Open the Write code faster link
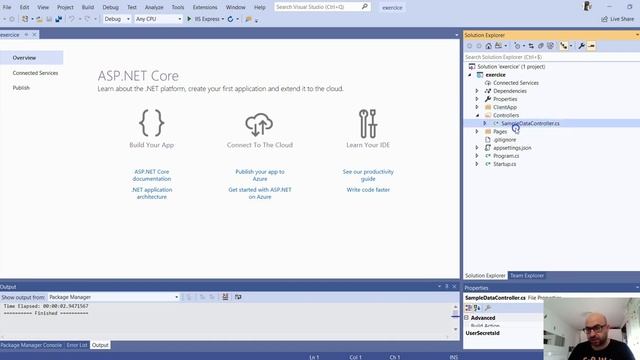This screenshot has width=640, height=360. click(x=368, y=190)
